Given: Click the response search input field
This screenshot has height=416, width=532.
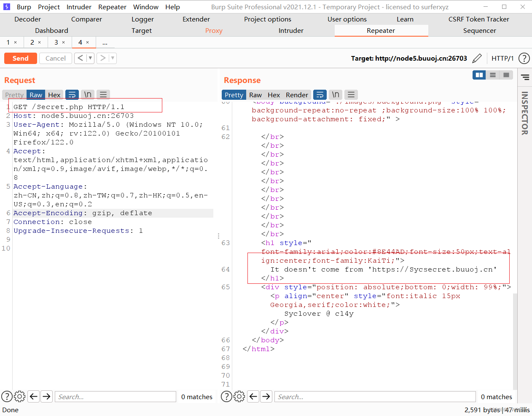Looking at the screenshot, I should pyautogui.click(x=375, y=397).
